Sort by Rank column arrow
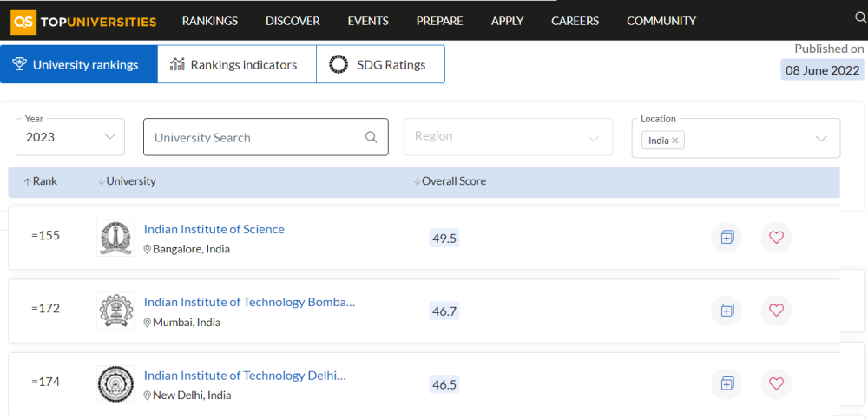Screen dimensions: 868x419 point(27,181)
